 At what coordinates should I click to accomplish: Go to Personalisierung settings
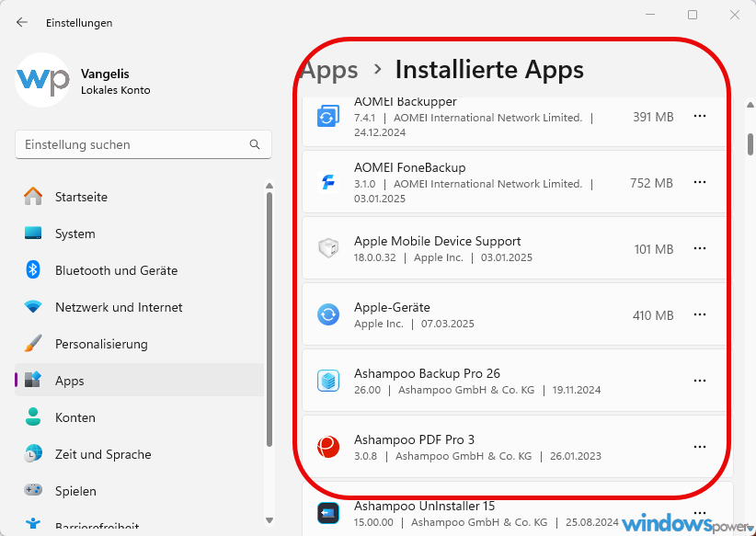point(140,344)
